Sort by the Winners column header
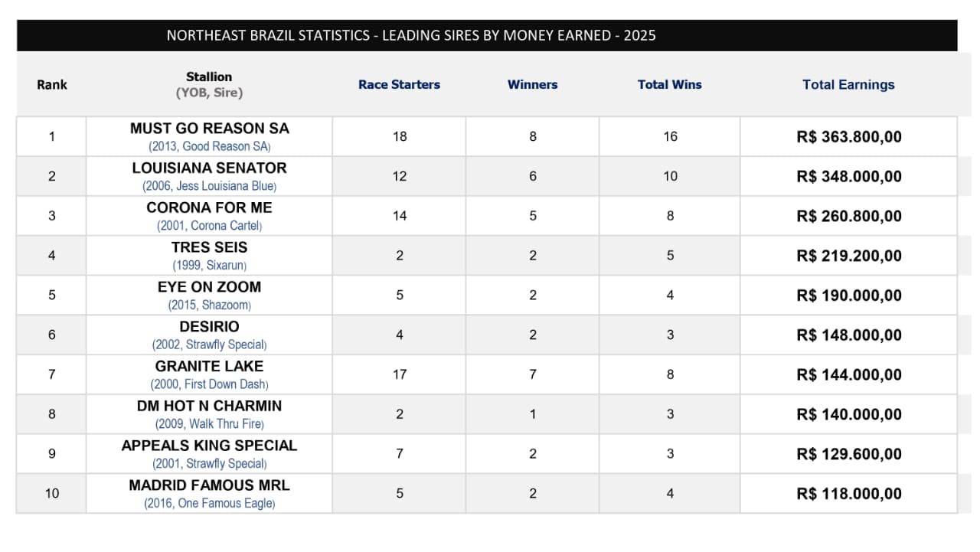Viewport: 980px width, 552px height. [532, 85]
